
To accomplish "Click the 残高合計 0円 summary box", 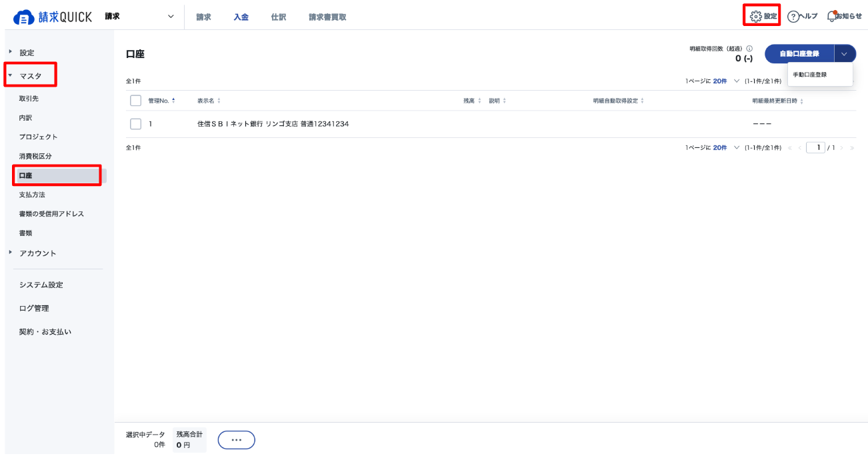I will 189,440.
